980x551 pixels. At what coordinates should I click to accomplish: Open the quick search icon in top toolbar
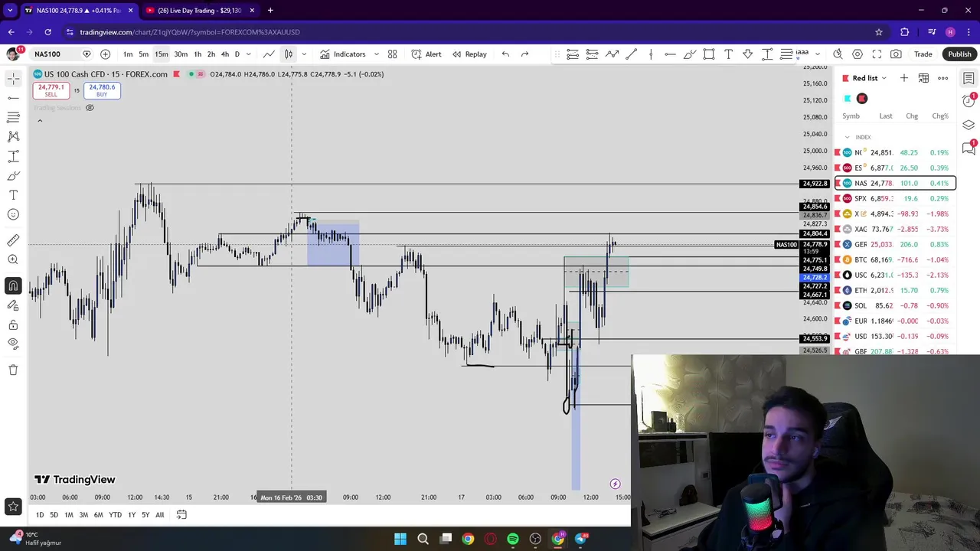[x=838, y=54]
